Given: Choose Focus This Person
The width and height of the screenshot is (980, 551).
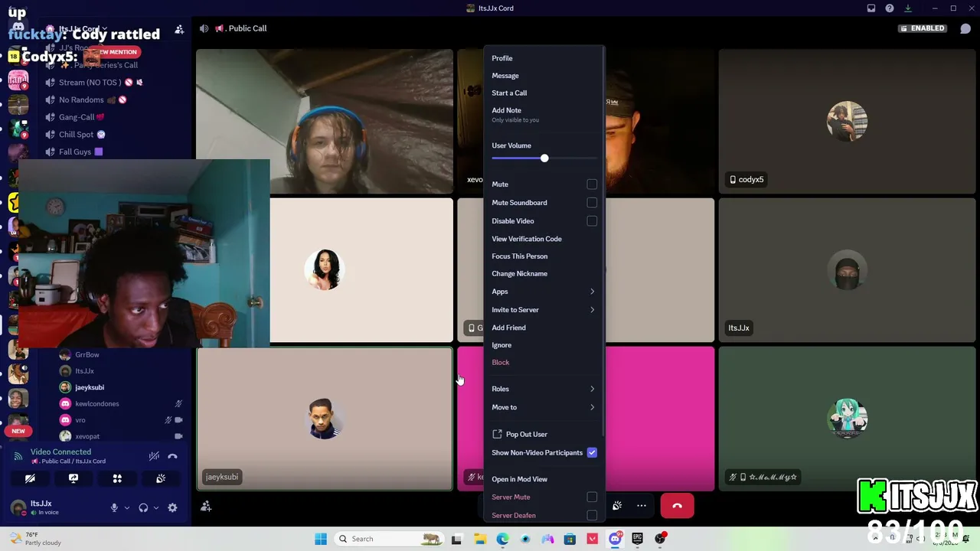Looking at the screenshot, I should point(544,256).
